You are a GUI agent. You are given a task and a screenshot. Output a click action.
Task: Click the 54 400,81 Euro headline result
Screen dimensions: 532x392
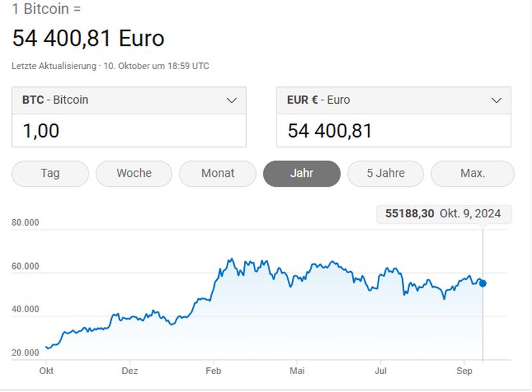point(88,38)
